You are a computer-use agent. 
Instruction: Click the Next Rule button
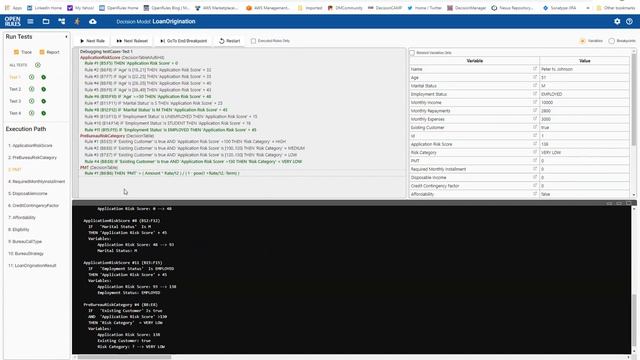tap(92, 41)
